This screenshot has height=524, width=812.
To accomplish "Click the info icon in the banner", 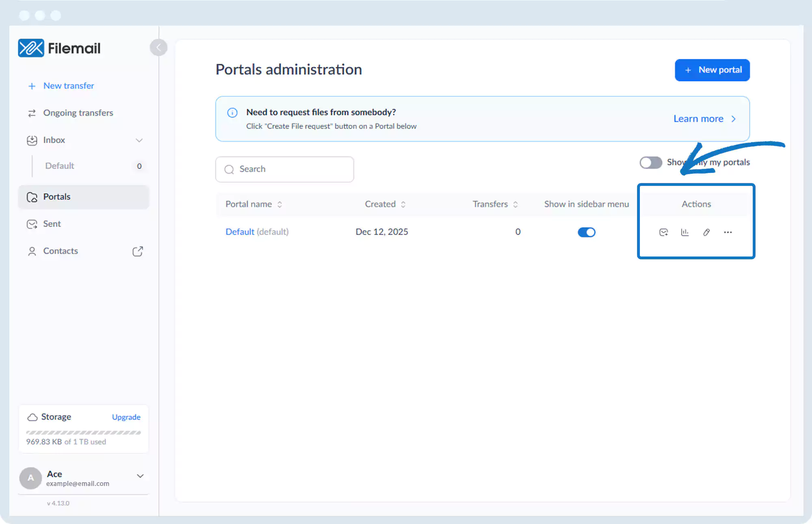I will pos(232,112).
